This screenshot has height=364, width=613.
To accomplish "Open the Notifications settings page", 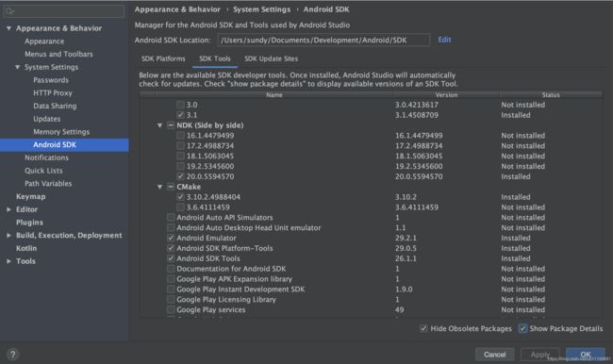I will tap(46, 157).
